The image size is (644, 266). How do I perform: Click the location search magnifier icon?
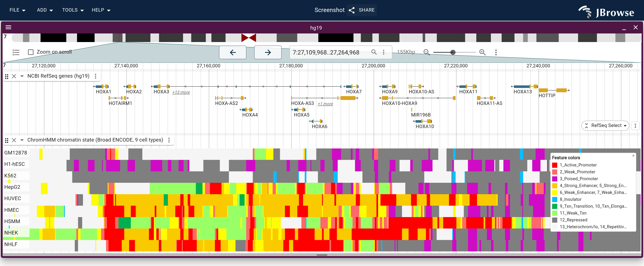point(374,52)
